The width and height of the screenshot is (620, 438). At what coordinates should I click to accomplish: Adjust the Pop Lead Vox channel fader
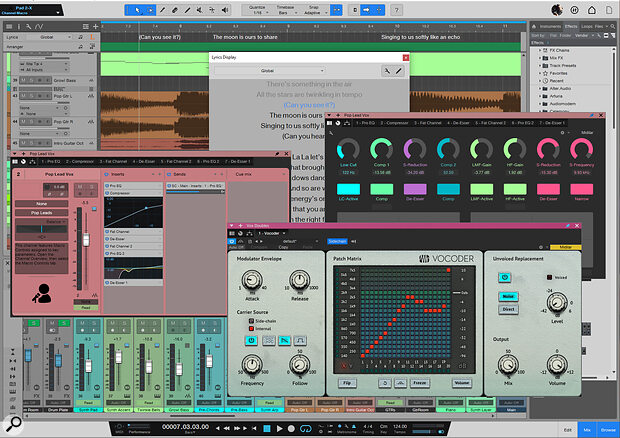click(86, 240)
